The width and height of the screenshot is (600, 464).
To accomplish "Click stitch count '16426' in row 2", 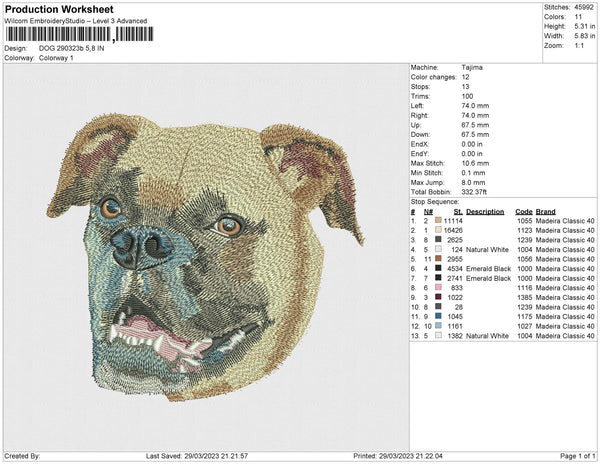I will tap(453, 230).
